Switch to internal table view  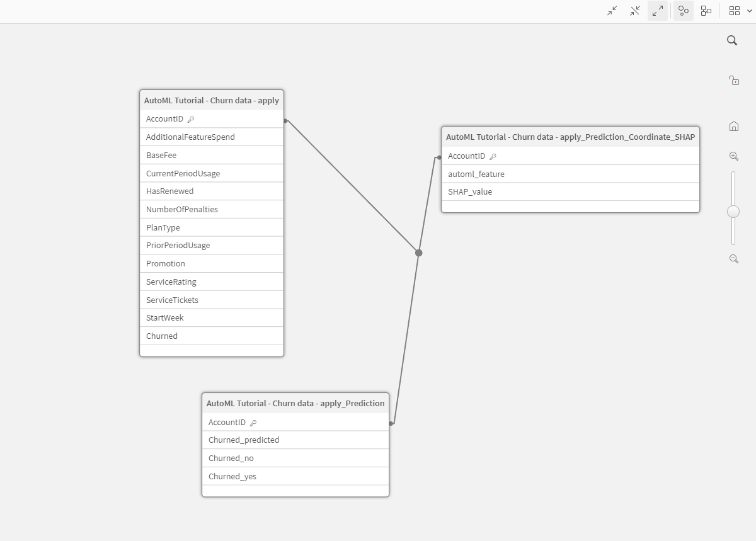684,11
